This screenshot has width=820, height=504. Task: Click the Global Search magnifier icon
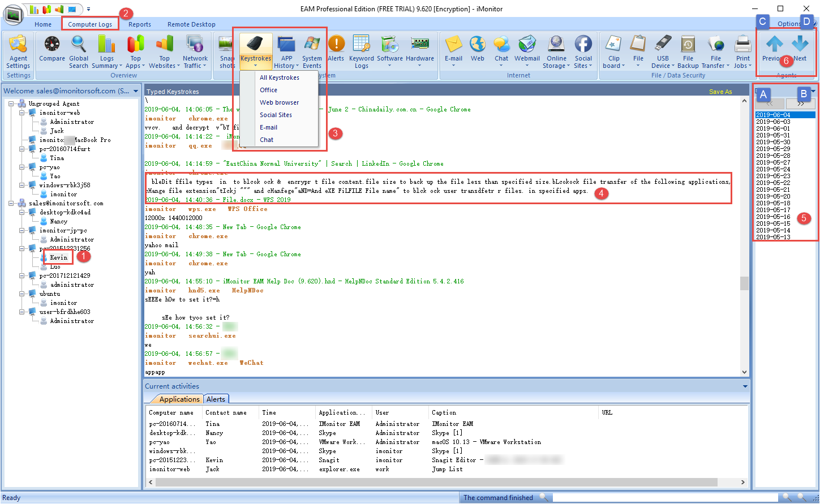[79, 44]
